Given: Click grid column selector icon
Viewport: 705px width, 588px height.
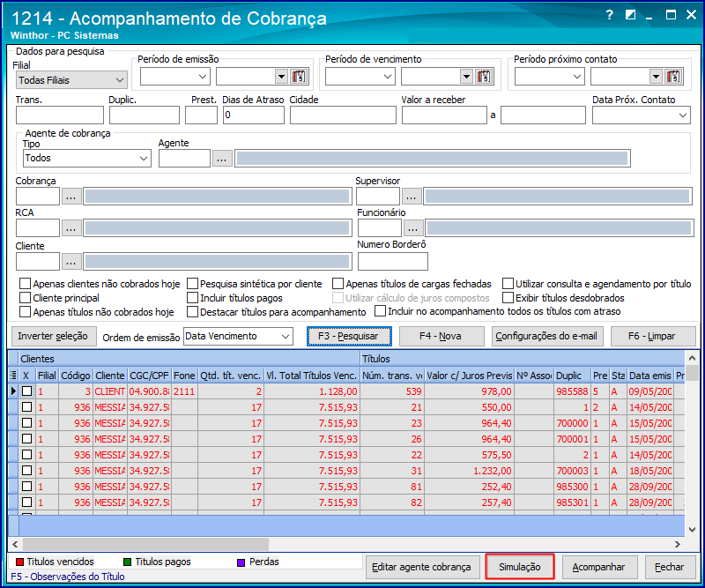Looking at the screenshot, I should coord(13,376).
